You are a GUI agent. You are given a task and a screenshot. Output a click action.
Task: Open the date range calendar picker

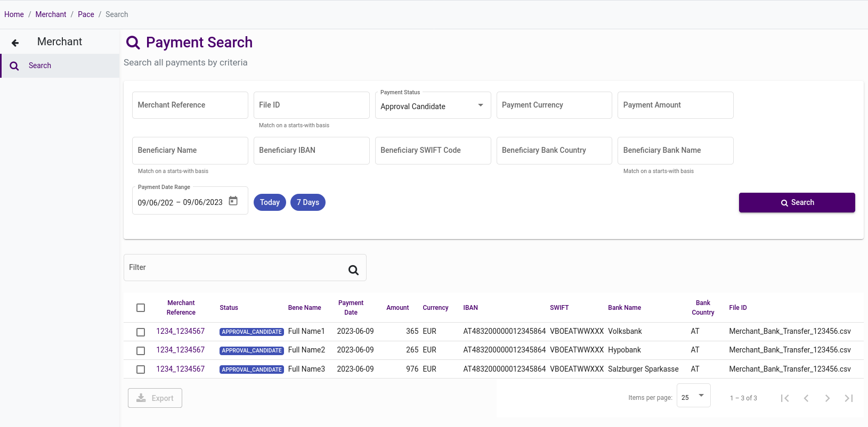[233, 201]
